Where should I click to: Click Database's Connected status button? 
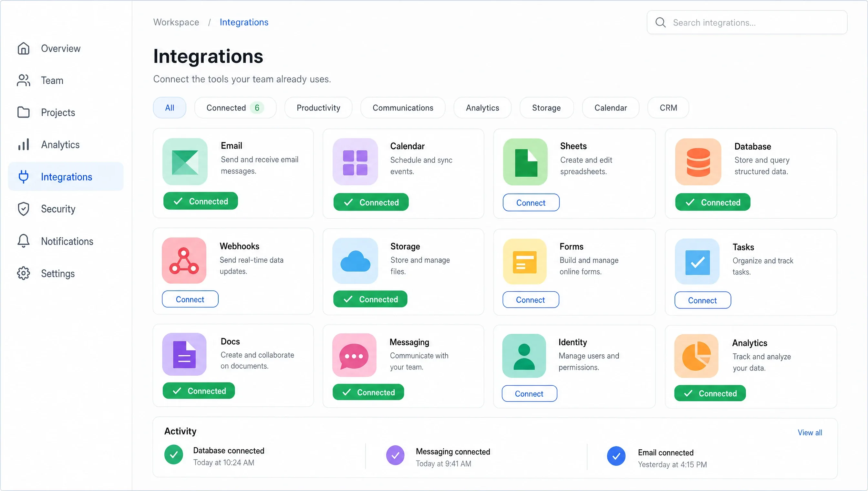[x=713, y=202]
